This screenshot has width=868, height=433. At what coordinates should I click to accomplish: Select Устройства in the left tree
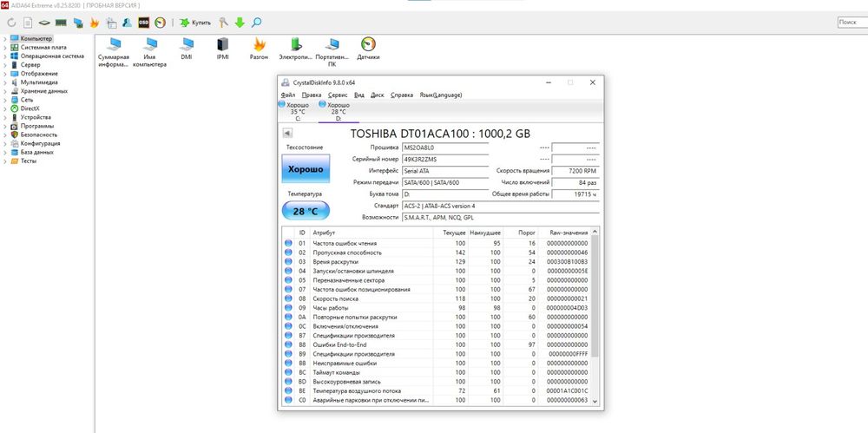(36, 117)
